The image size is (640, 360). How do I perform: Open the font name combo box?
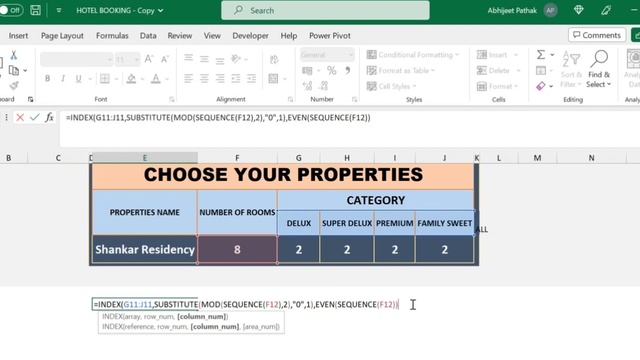(x=76, y=60)
